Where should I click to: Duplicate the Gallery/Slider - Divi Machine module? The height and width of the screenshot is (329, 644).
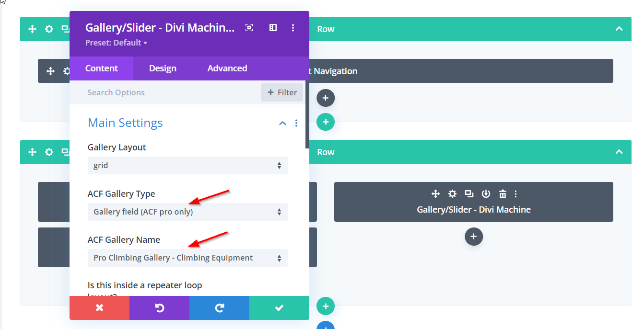point(469,194)
